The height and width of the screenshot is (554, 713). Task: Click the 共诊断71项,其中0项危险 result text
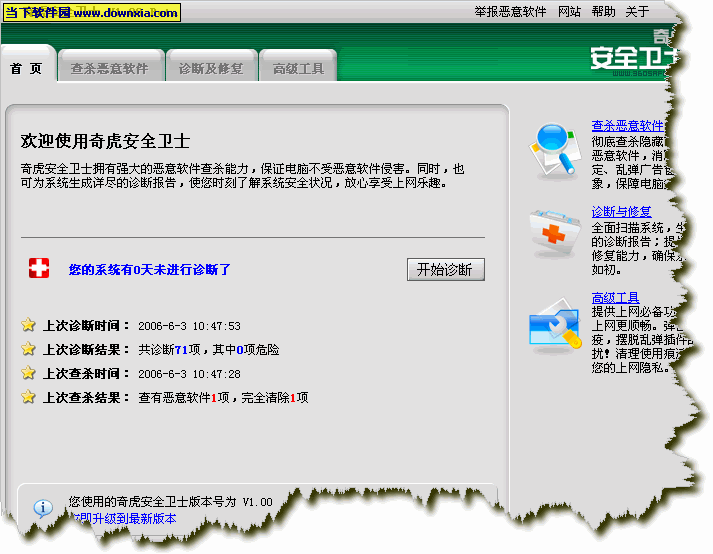[x=209, y=350]
